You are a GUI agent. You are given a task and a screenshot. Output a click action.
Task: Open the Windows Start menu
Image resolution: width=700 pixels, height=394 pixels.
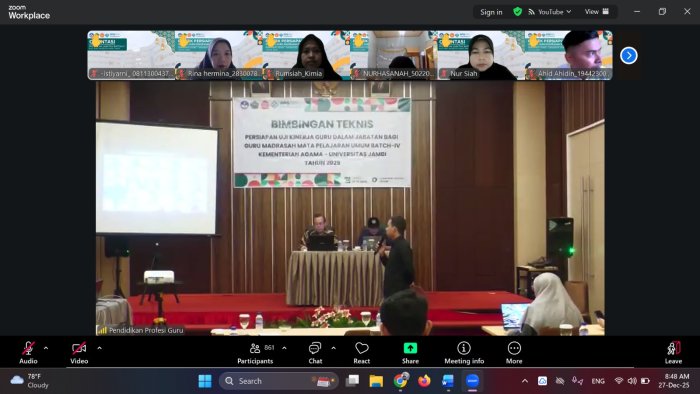click(205, 381)
